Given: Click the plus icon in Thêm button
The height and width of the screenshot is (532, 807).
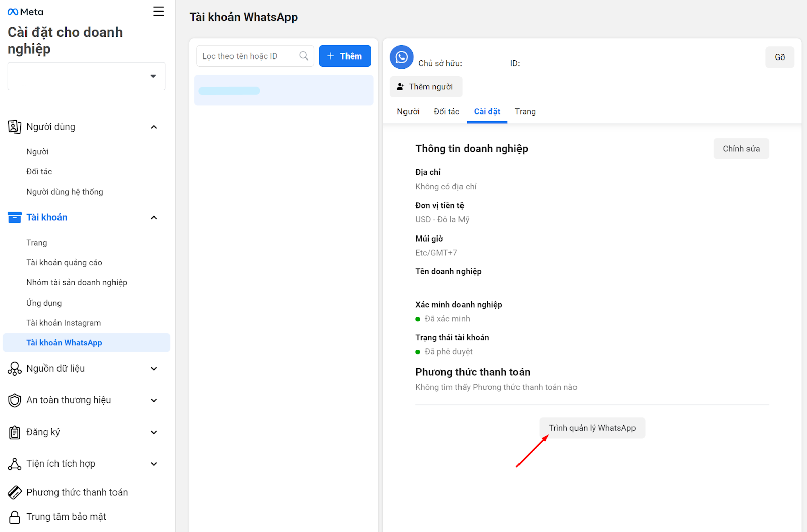Looking at the screenshot, I should (331, 56).
